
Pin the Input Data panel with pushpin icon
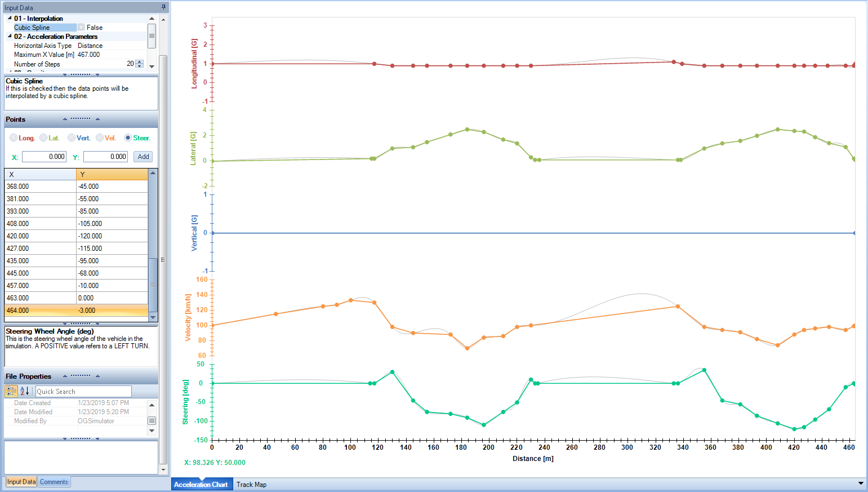point(163,7)
